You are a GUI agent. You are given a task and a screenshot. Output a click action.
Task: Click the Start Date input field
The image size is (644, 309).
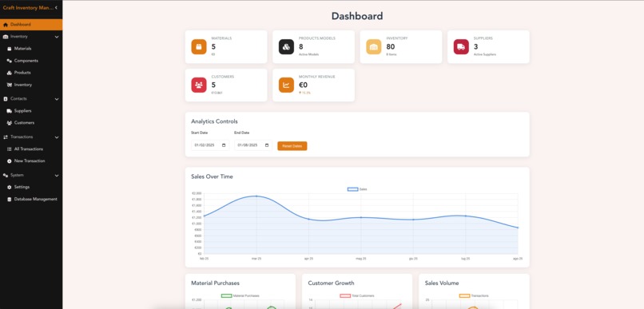[x=210, y=145]
